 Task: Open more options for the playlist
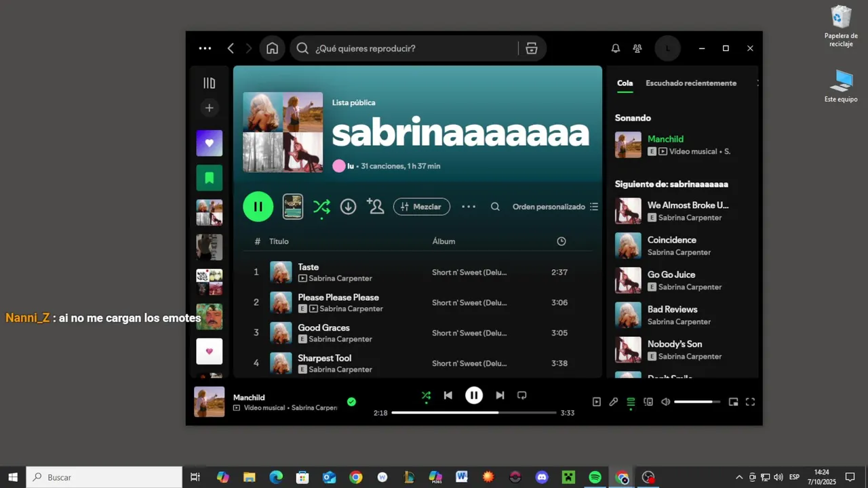click(x=469, y=207)
